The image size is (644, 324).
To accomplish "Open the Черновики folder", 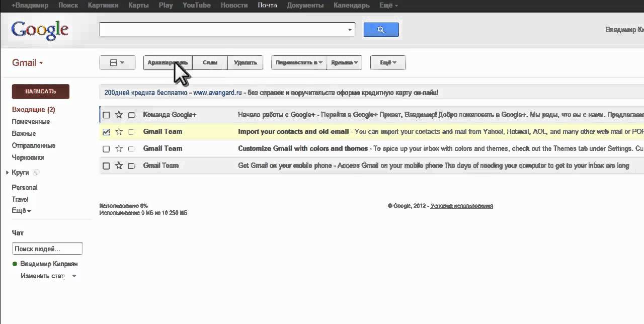I will tap(28, 157).
